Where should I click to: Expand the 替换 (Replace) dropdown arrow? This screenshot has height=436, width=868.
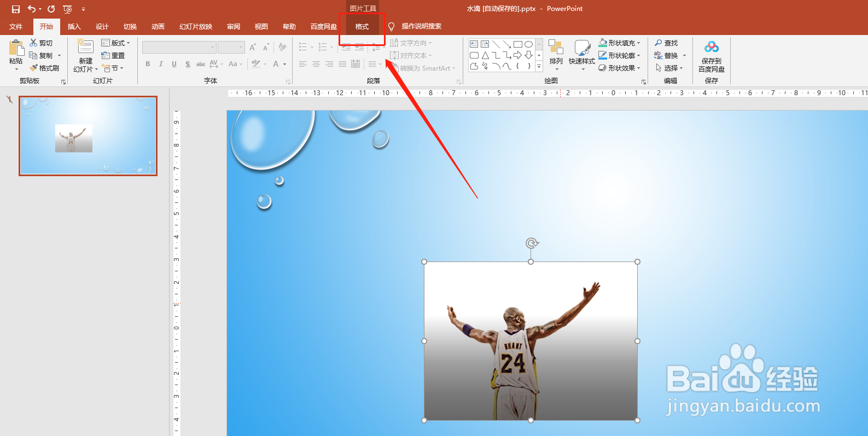[684, 55]
